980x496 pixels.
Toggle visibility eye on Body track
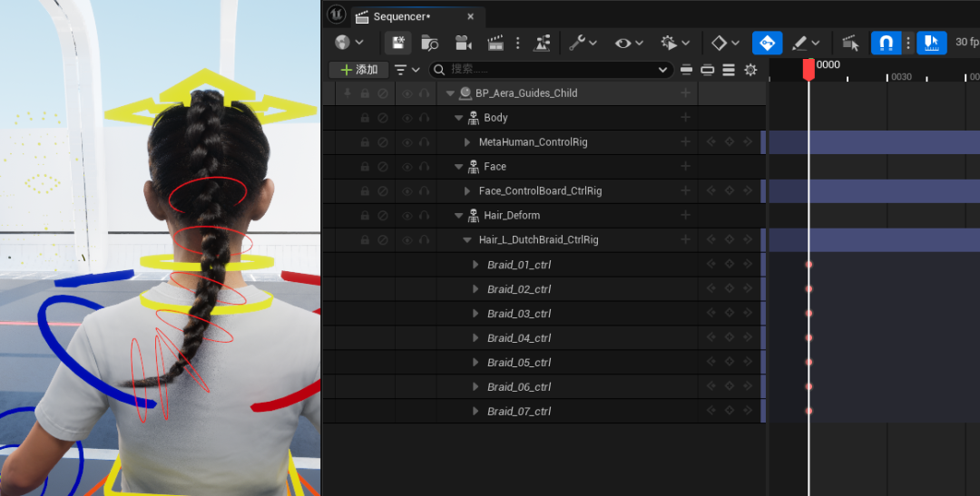tap(407, 118)
